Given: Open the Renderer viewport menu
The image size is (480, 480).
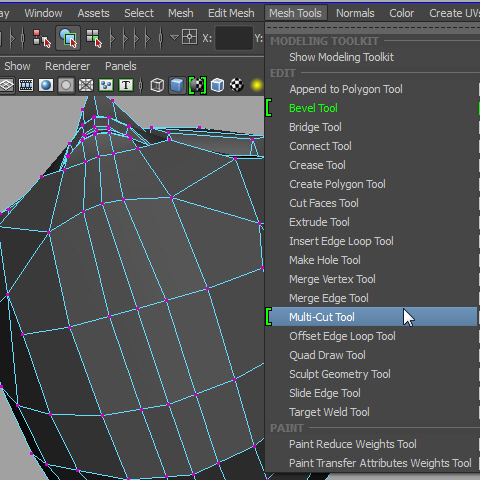Looking at the screenshot, I should 68,66.
